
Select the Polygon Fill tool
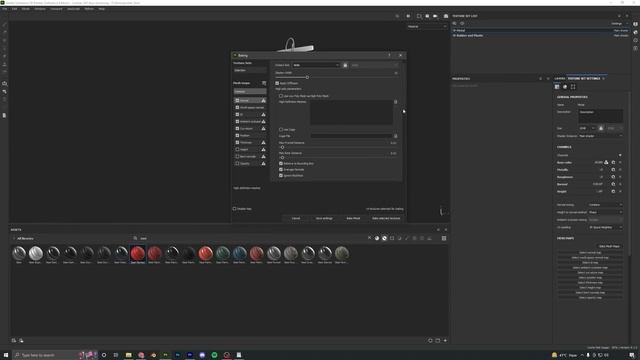pyautogui.click(x=4, y=48)
